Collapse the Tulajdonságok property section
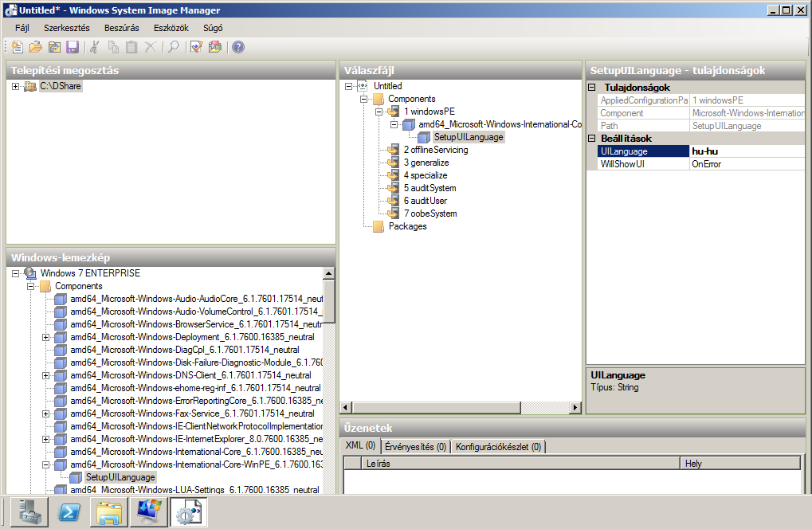 coord(592,88)
